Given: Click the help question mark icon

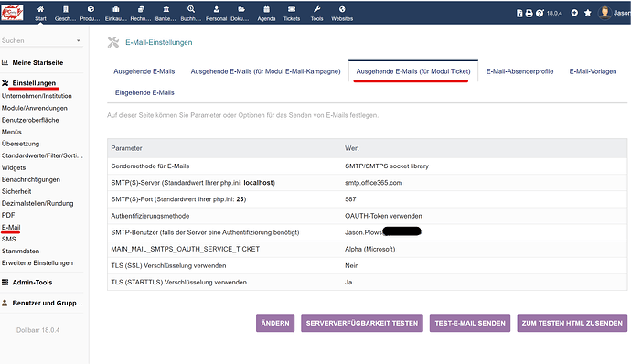Looking at the screenshot, I should (x=540, y=13).
